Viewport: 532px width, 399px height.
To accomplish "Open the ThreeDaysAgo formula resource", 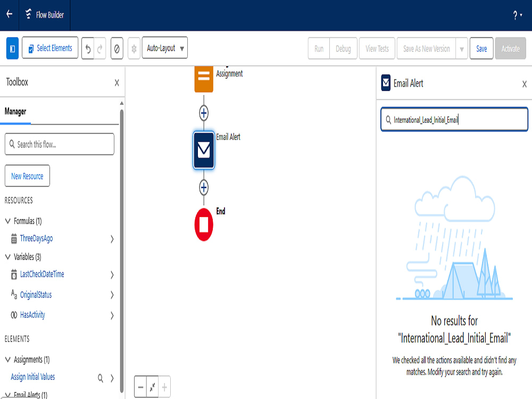I will click(x=36, y=238).
